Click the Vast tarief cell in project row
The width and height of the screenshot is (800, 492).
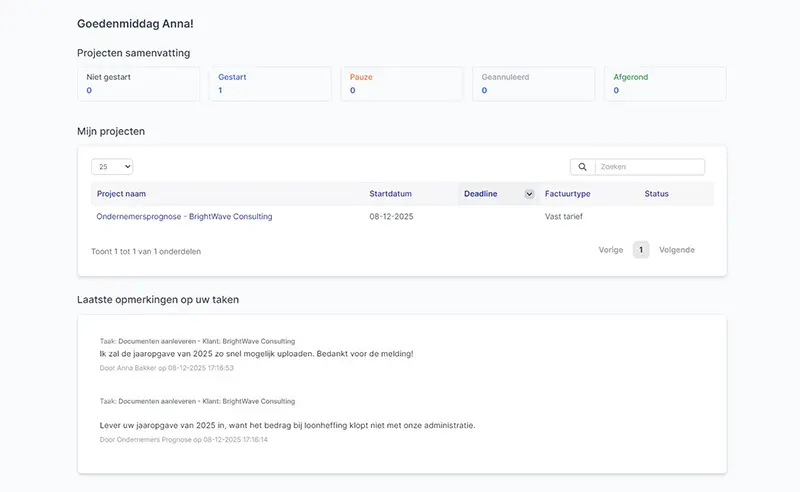click(563, 216)
